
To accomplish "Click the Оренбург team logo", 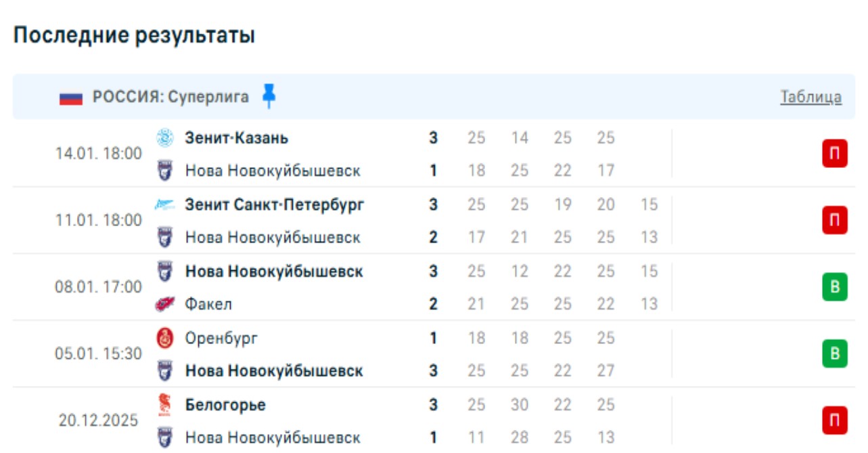I will point(165,338).
